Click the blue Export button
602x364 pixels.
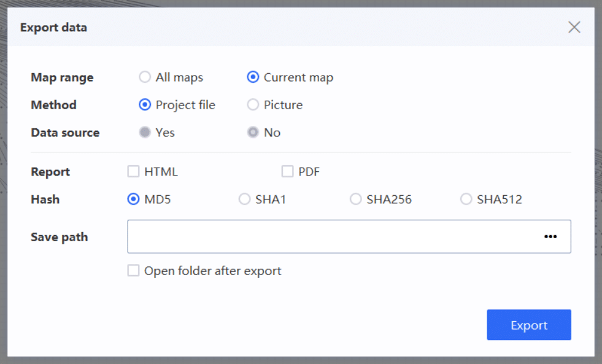pos(529,325)
